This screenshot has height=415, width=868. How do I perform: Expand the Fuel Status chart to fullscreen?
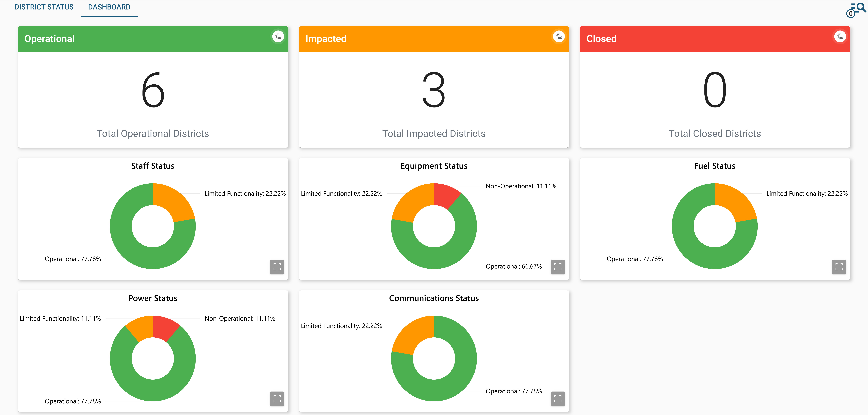point(839,267)
